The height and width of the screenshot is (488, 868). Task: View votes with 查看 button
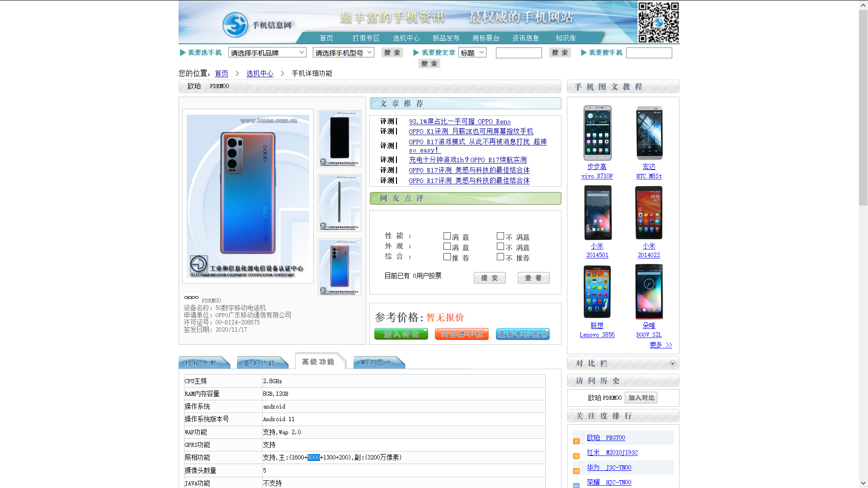coord(533,278)
